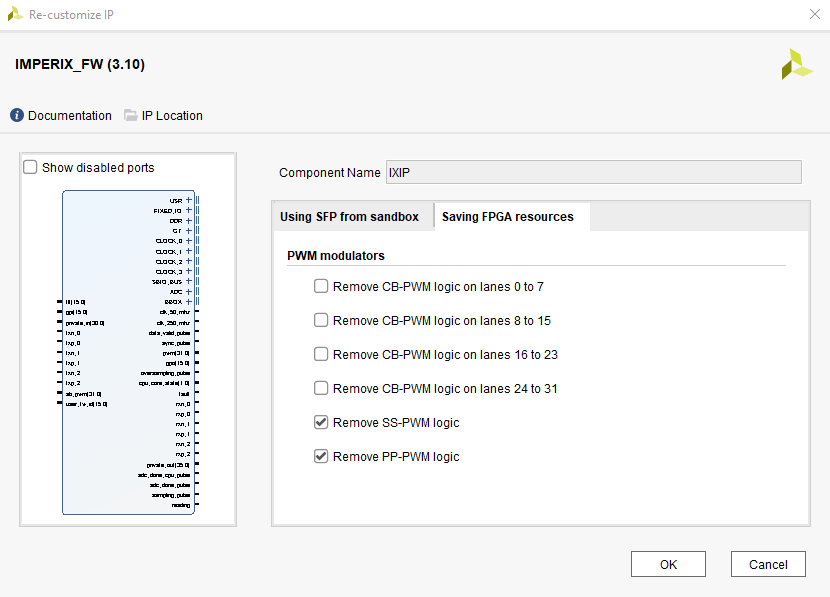Expand the CLOCK_1 interface plus
The height and width of the screenshot is (597, 830).
pos(188,251)
